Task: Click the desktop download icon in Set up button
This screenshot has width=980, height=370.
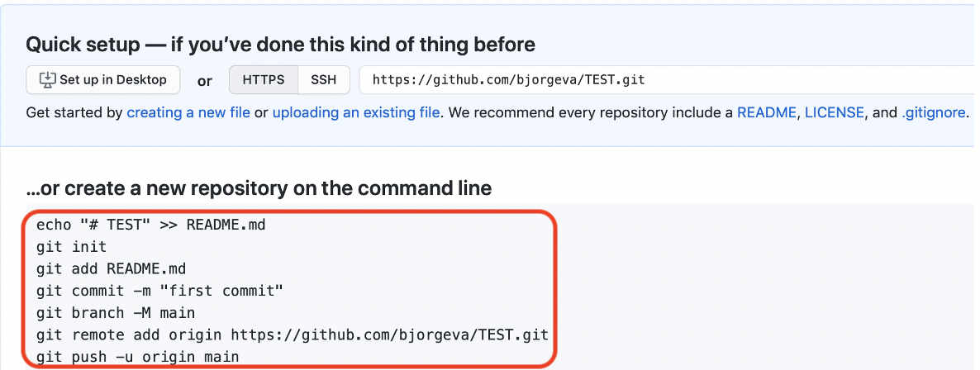Action: click(x=47, y=79)
